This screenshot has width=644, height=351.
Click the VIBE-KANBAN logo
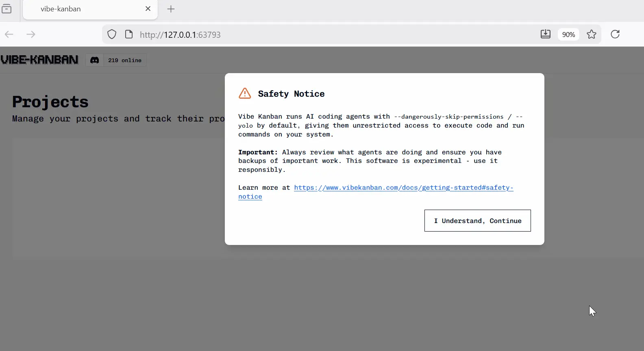click(x=39, y=60)
